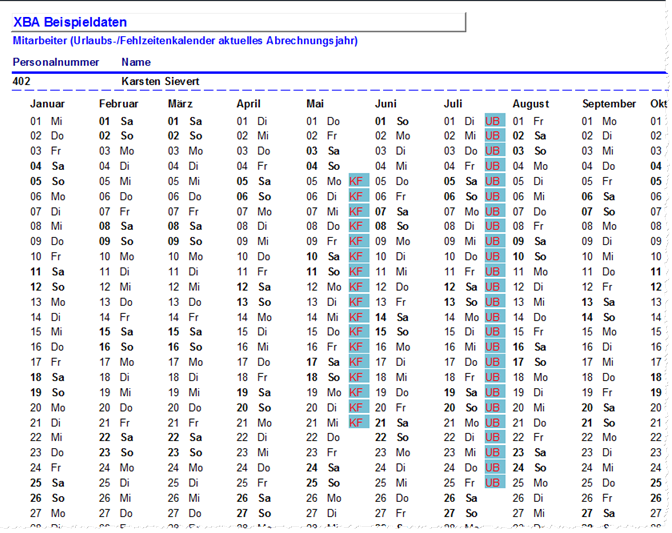The image size is (672, 533).
Task: Select September 21 So entry
Action: click(599, 423)
